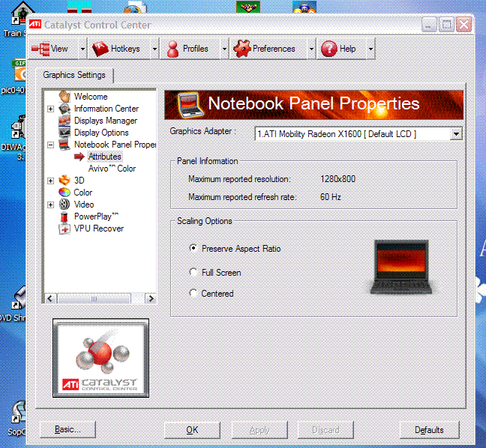Viewport: 486px width, 448px height.
Task: Open Displays Manager from the tree
Action: tap(106, 121)
